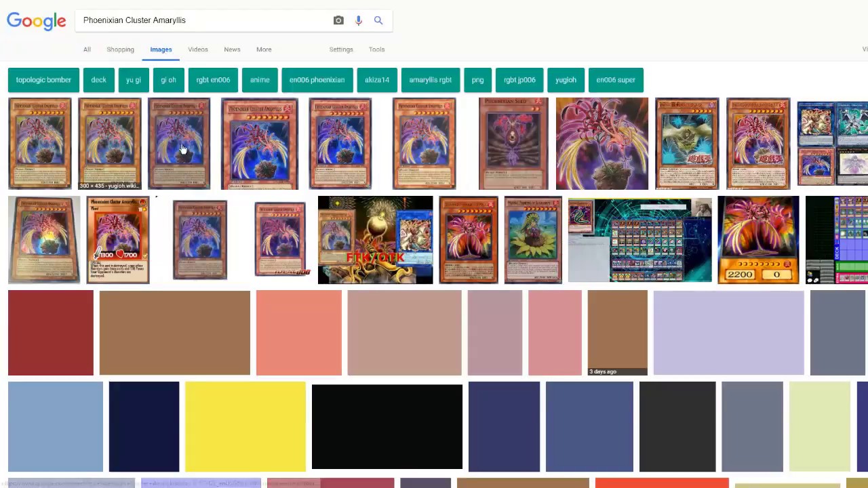Expand the More menu
This screenshot has height=488, width=868.
(x=264, y=49)
